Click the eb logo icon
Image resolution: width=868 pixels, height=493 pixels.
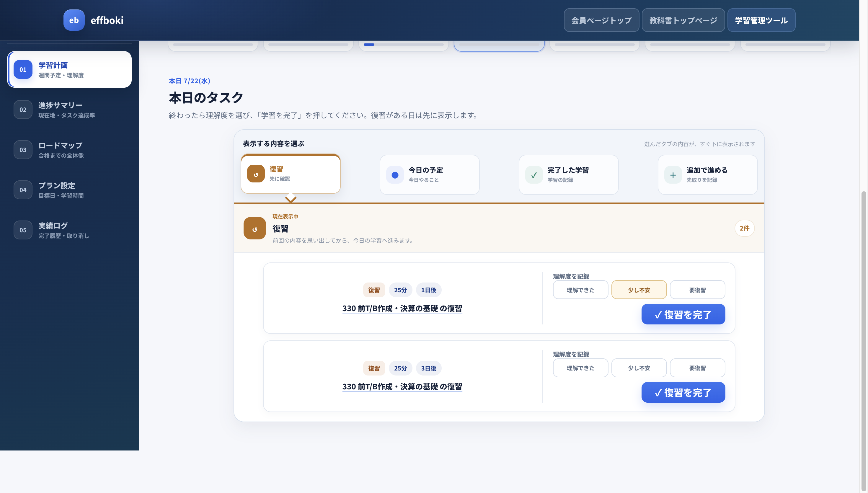[x=74, y=20]
